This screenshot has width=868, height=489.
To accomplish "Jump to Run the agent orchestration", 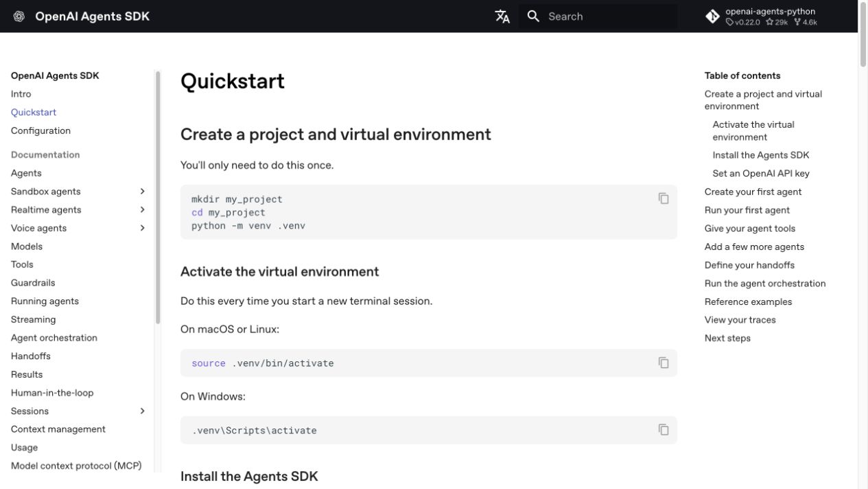I will tap(765, 283).
